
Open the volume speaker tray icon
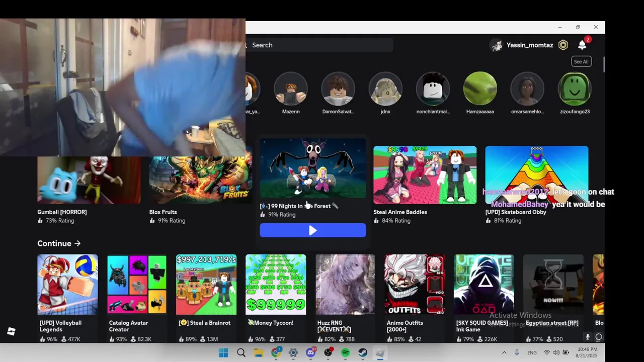[x=556, y=353]
